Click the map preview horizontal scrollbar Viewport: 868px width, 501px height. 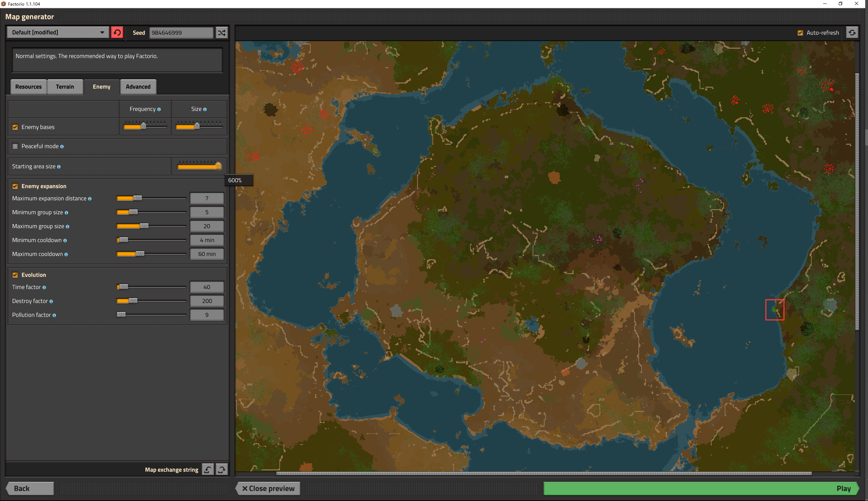(544, 474)
